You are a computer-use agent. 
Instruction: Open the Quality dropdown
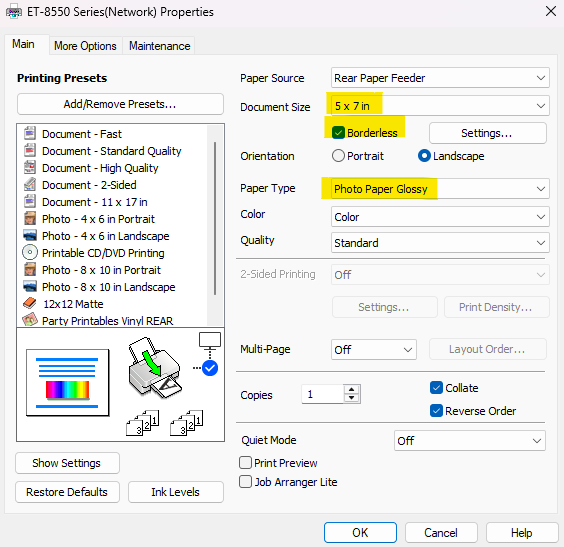[x=440, y=243]
